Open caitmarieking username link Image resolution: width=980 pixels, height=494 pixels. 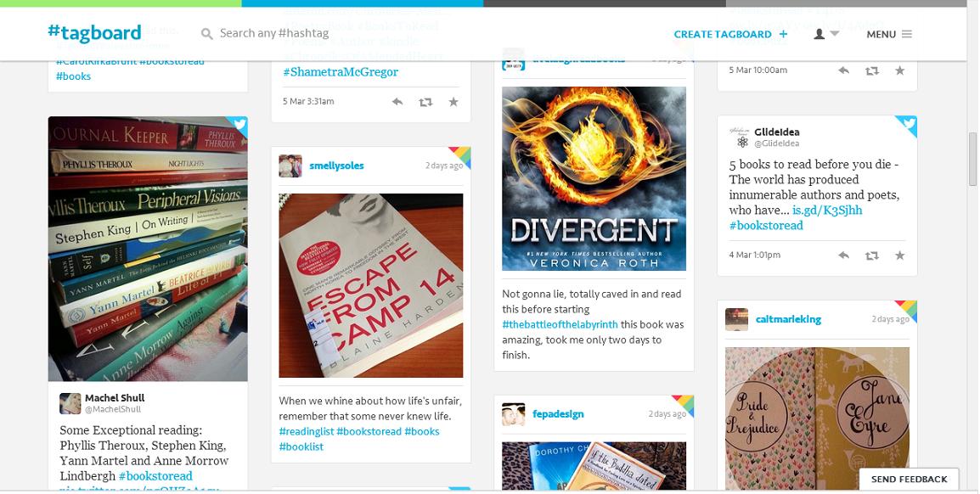(x=788, y=320)
